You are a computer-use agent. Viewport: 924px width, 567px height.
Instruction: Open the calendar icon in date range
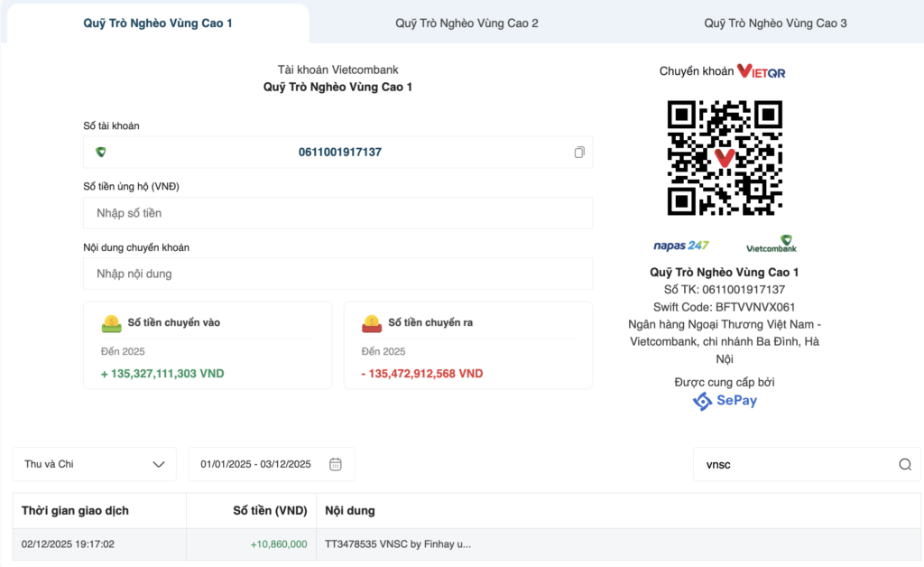(x=336, y=464)
